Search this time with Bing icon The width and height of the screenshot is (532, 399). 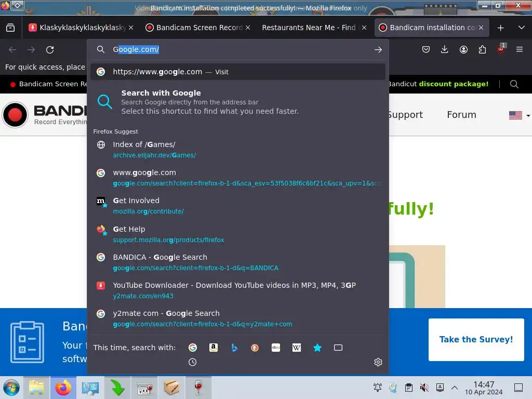[x=234, y=348]
